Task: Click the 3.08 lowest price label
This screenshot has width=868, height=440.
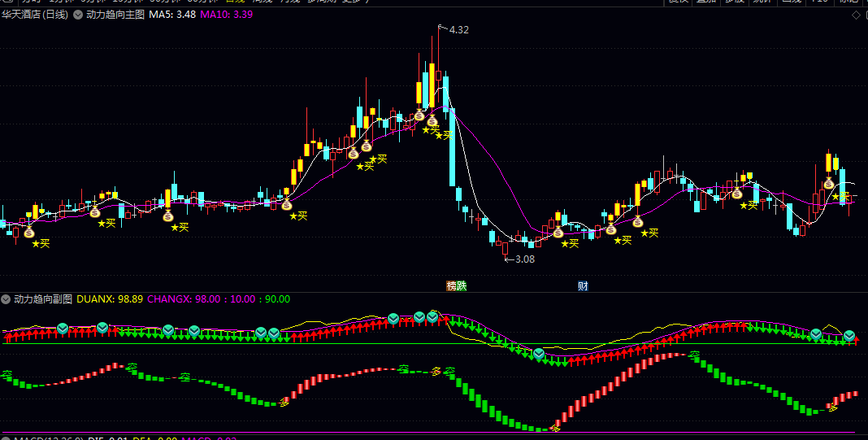Action: tap(525, 259)
